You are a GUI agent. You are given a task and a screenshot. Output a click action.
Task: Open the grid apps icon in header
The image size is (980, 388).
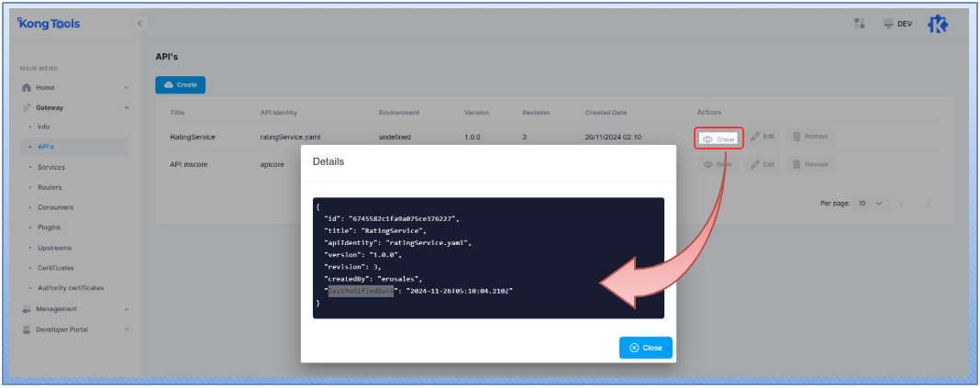[x=859, y=24]
